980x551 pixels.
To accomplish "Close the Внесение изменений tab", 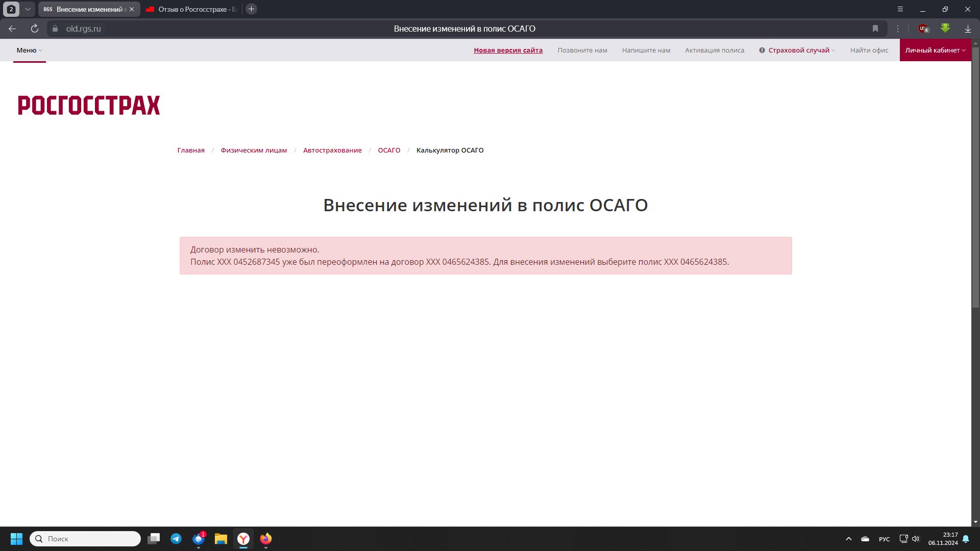I will click(132, 9).
